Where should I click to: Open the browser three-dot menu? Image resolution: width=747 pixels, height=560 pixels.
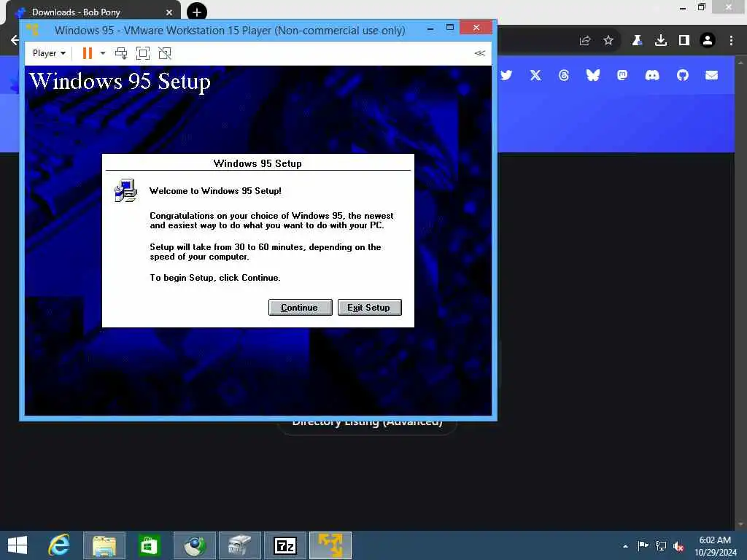coord(731,41)
